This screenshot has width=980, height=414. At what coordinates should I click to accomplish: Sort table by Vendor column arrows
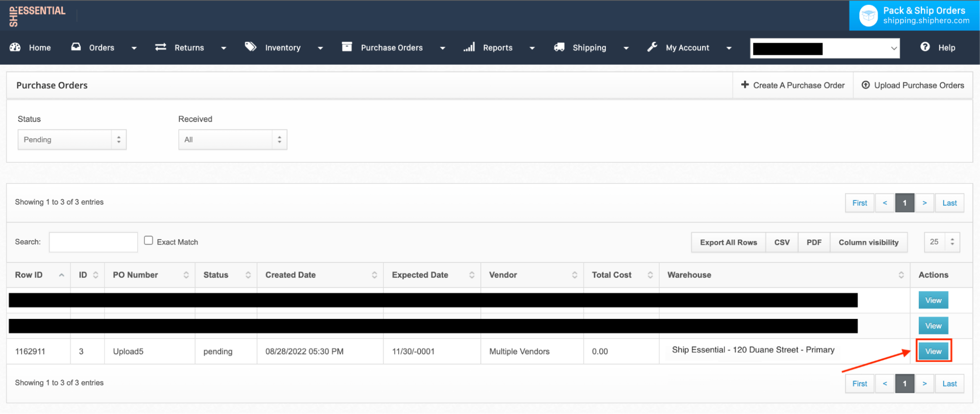point(575,275)
